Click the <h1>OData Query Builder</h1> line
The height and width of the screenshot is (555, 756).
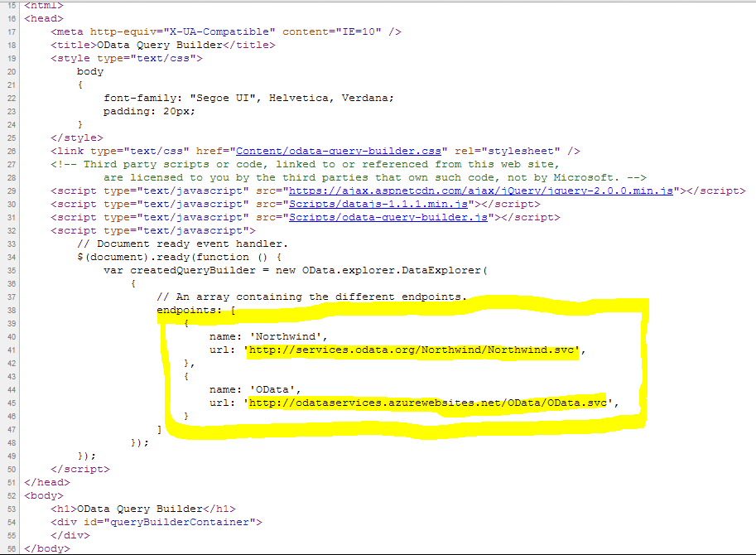[143, 509]
